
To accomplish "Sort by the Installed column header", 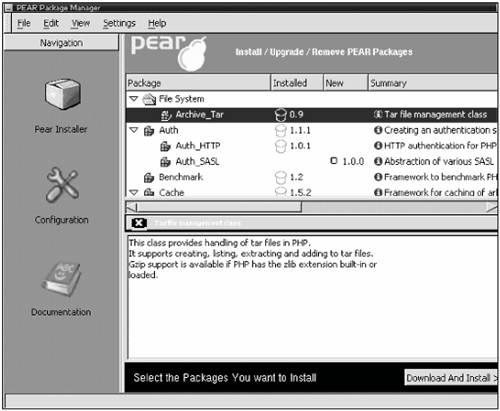I will click(x=297, y=83).
